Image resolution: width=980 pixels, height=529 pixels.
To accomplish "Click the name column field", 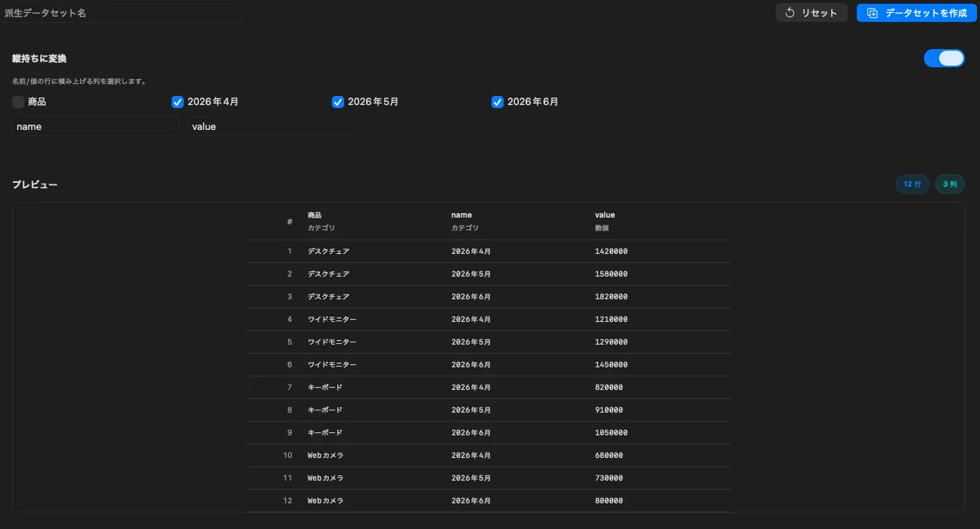I will (x=95, y=126).
